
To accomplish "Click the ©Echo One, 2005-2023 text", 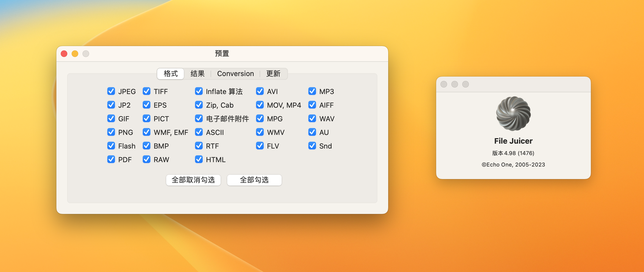I will point(513,165).
